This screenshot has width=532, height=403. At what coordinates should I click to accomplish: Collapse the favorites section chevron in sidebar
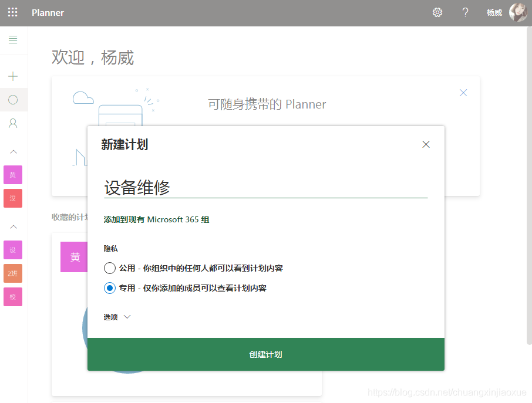(14, 152)
